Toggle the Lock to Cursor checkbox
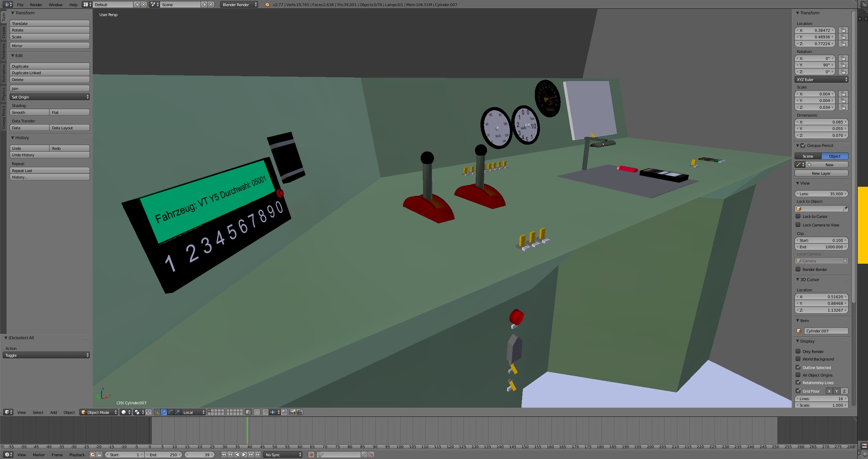The width and height of the screenshot is (868, 459). tap(798, 216)
